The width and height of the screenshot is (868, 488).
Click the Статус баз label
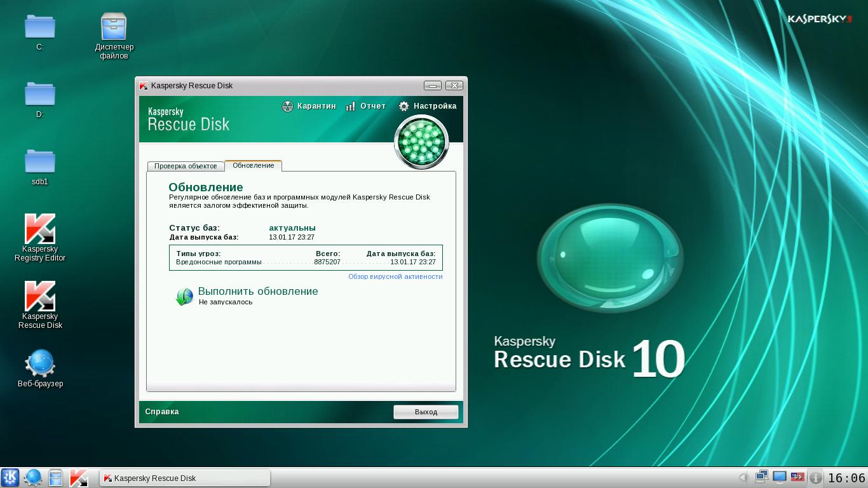point(194,227)
